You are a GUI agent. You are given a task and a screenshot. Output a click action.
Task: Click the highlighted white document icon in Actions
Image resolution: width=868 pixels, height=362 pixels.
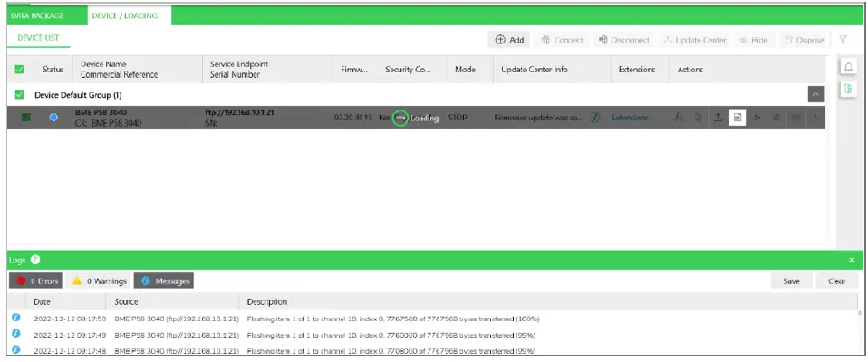[738, 117]
